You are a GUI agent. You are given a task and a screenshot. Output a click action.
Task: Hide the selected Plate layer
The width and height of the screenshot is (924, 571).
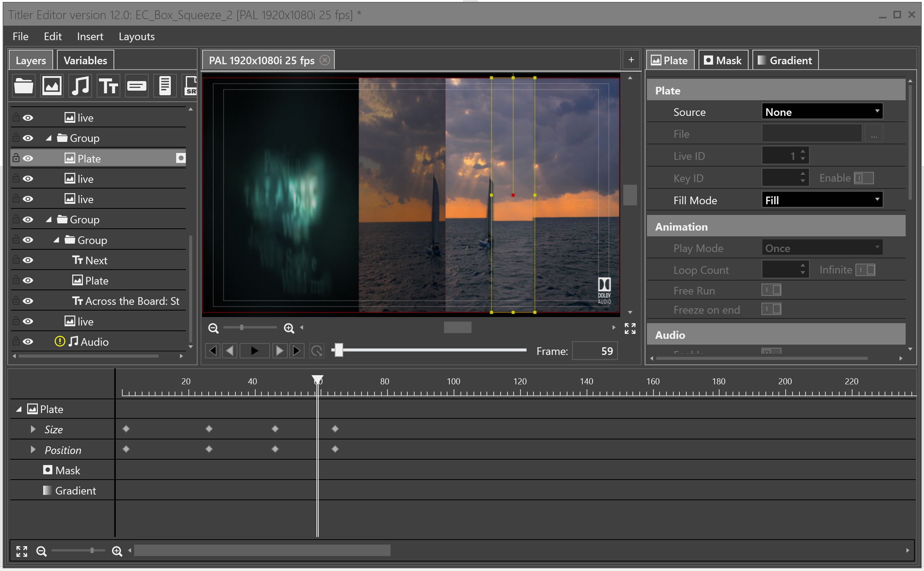pyautogui.click(x=28, y=158)
